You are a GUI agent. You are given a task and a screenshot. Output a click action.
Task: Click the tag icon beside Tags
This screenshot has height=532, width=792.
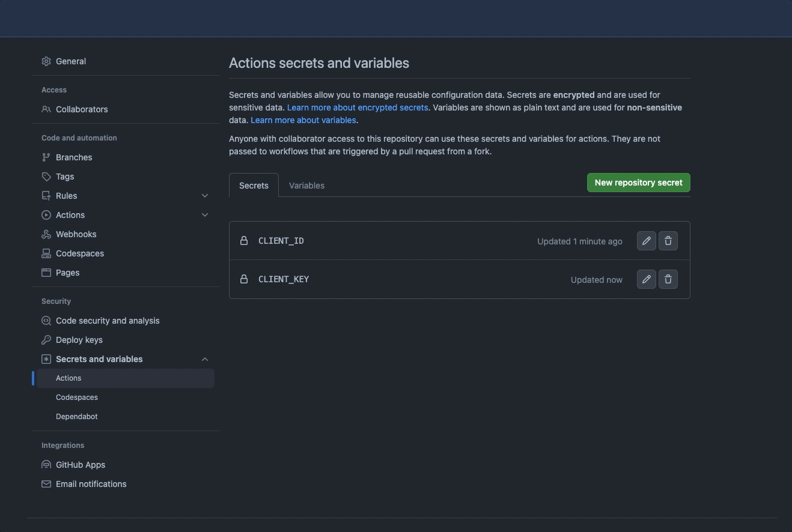46,177
